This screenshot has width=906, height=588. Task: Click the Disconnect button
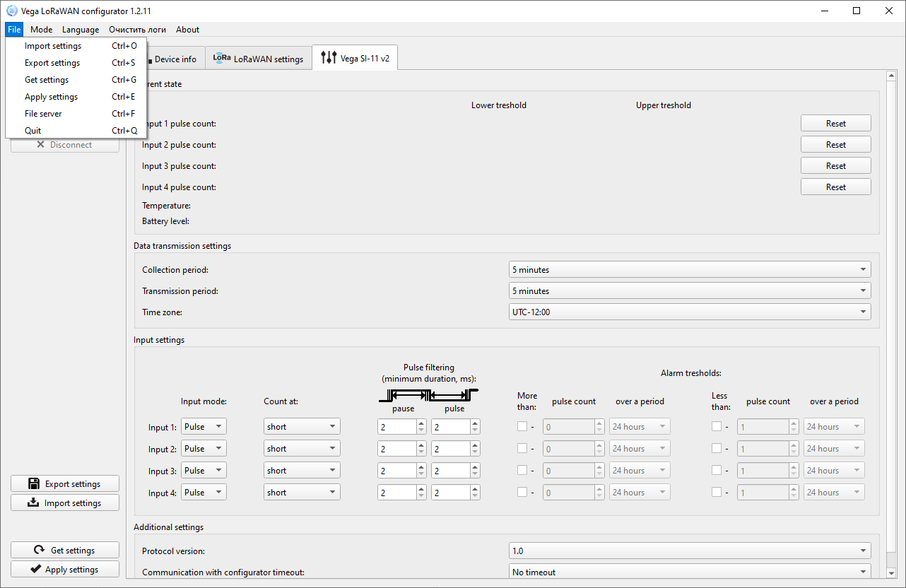[x=65, y=145]
